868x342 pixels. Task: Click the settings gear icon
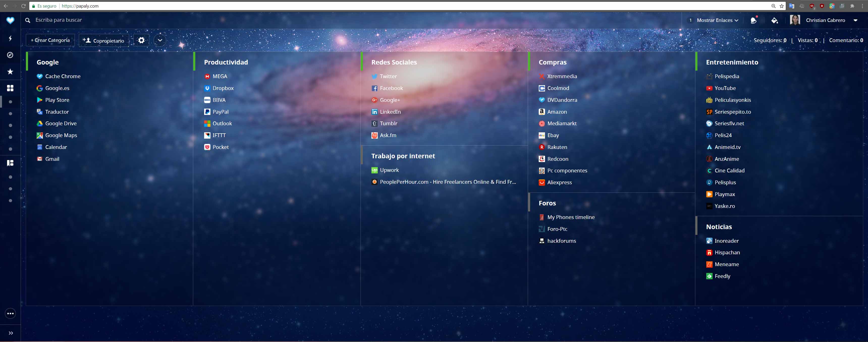141,40
